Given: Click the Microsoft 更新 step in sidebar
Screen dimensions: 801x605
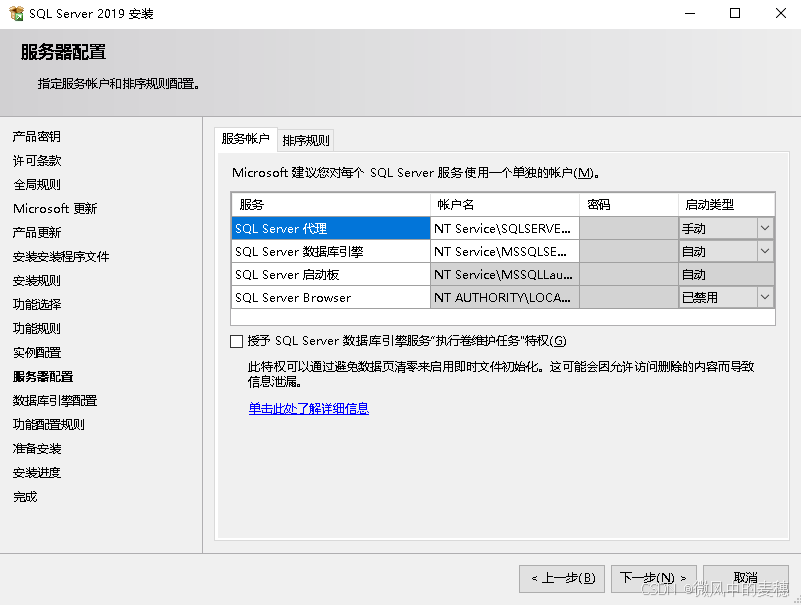Looking at the screenshot, I should point(55,208).
